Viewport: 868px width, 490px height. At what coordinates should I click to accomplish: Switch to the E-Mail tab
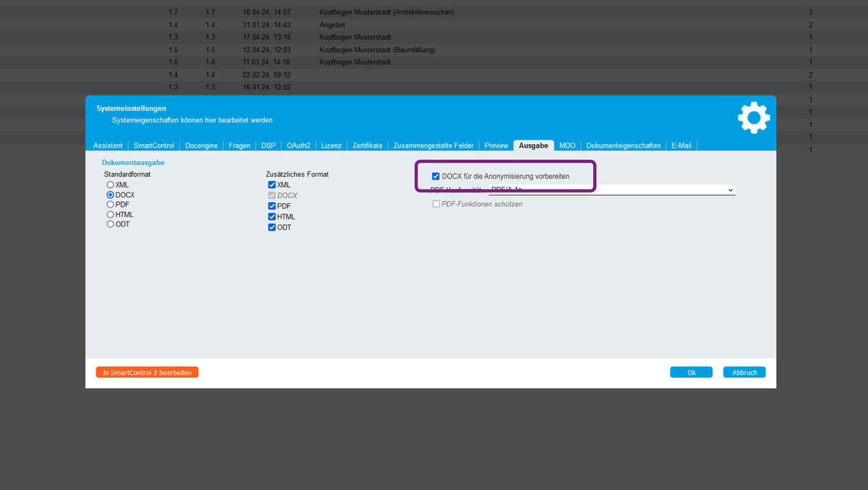681,145
